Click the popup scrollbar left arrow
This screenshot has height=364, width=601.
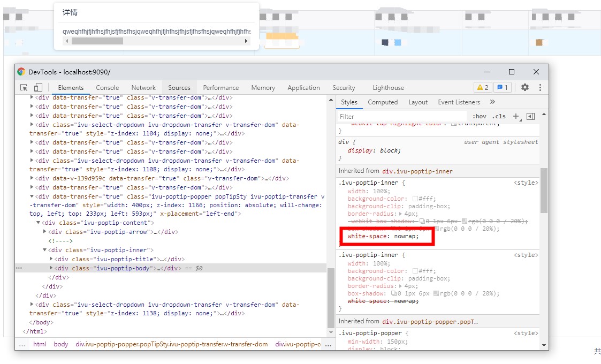click(67, 41)
